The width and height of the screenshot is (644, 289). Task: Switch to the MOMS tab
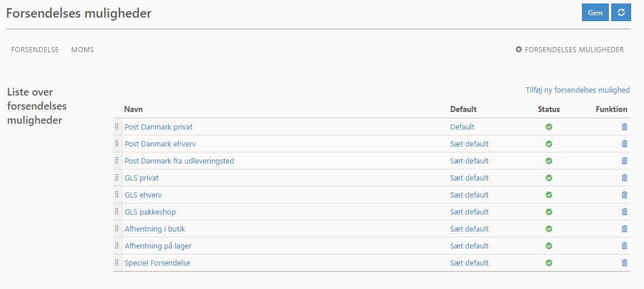83,50
